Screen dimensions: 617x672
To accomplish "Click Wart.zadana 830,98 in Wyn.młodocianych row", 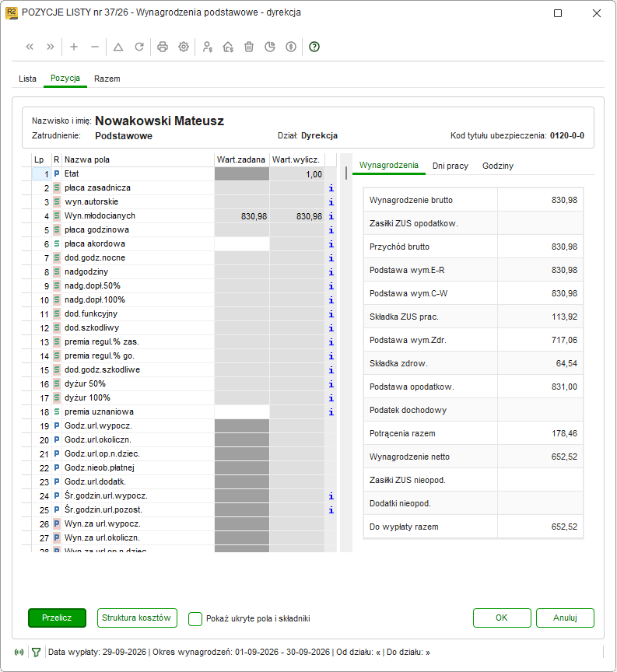I will 242,216.
